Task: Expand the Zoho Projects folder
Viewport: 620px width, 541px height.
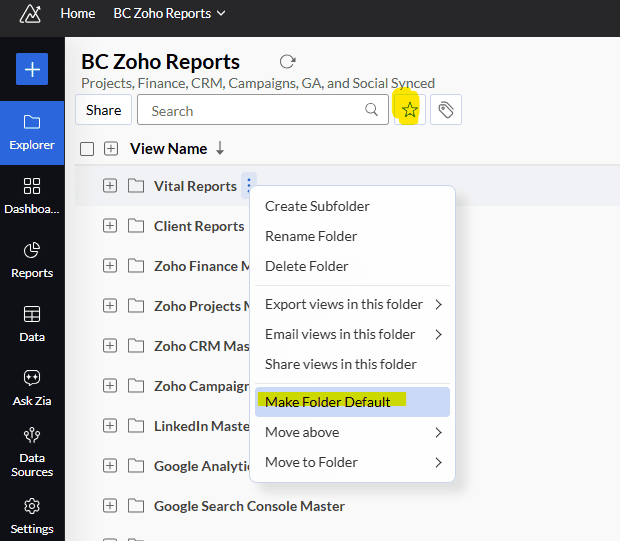Action: tap(110, 306)
